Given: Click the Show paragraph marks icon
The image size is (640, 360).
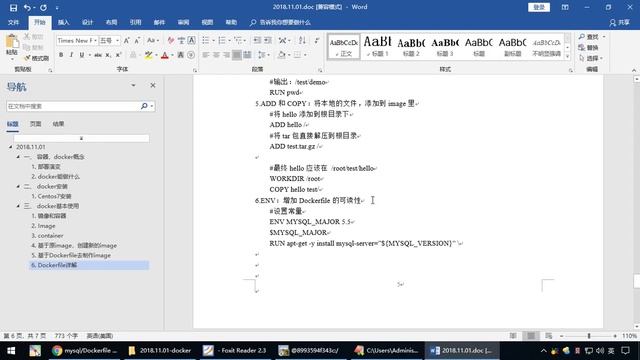Looking at the screenshot, I should pos(317,40).
